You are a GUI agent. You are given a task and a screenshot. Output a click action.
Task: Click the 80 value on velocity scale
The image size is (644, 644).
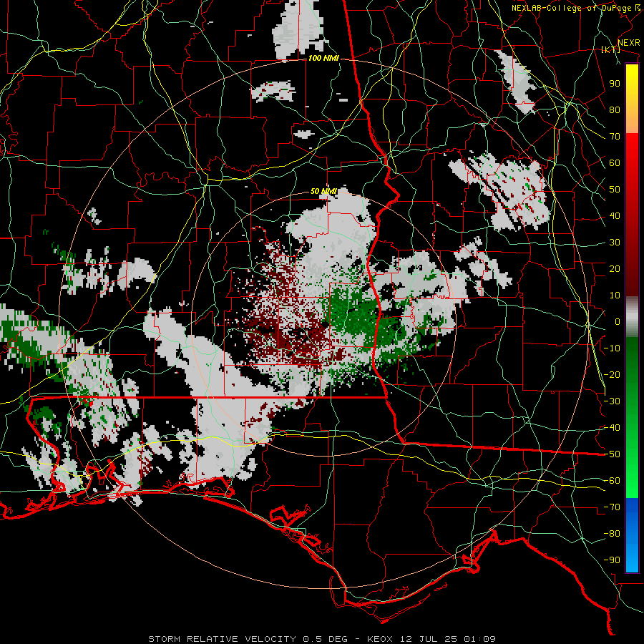[615, 110]
